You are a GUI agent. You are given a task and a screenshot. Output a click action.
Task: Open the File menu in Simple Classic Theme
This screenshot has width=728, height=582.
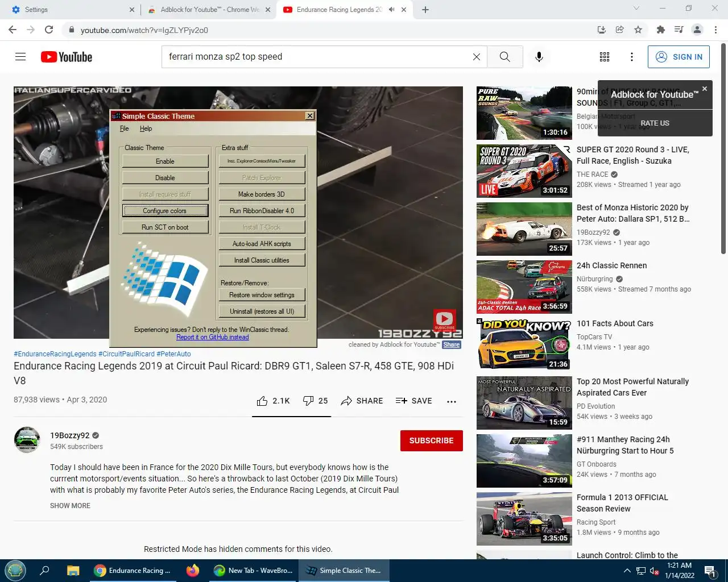click(124, 128)
